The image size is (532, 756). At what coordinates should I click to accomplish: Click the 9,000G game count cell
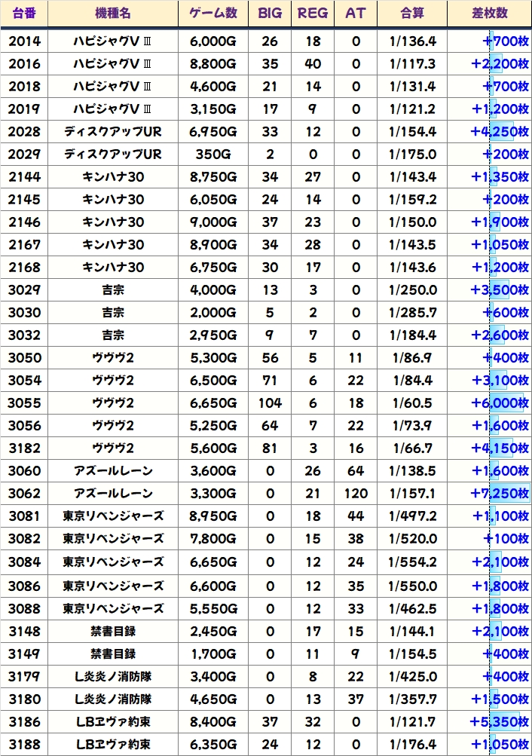(x=212, y=222)
